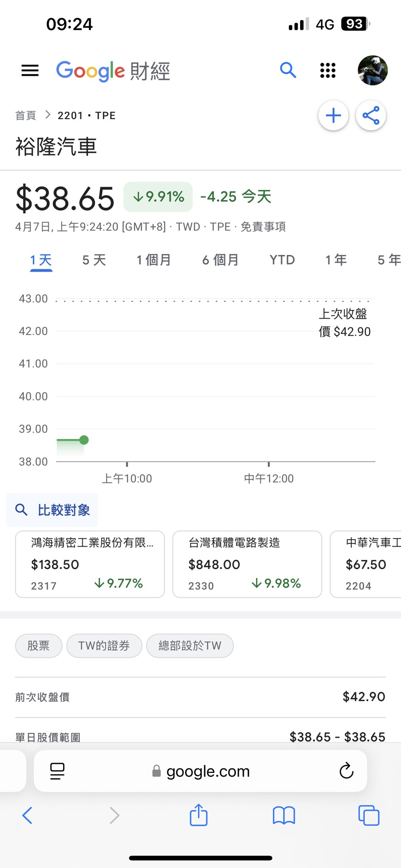Open 比較對象 compare search
The height and width of the screenshot is (868, 401).
pos(52,510)
